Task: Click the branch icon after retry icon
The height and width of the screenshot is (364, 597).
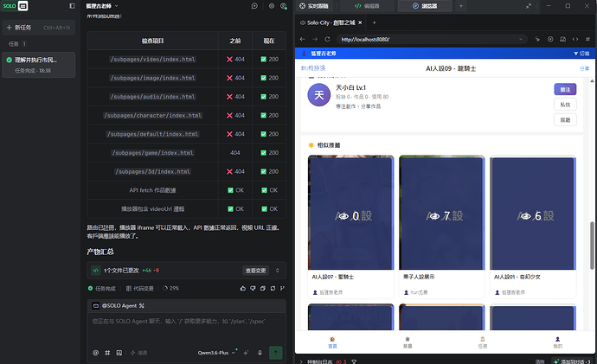Action: click(282, 288)
